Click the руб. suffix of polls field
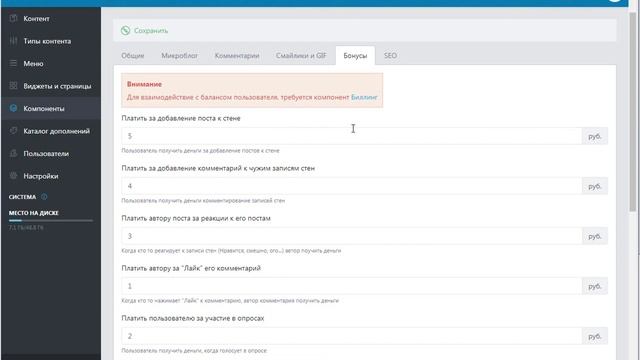 tap(595, 336)
